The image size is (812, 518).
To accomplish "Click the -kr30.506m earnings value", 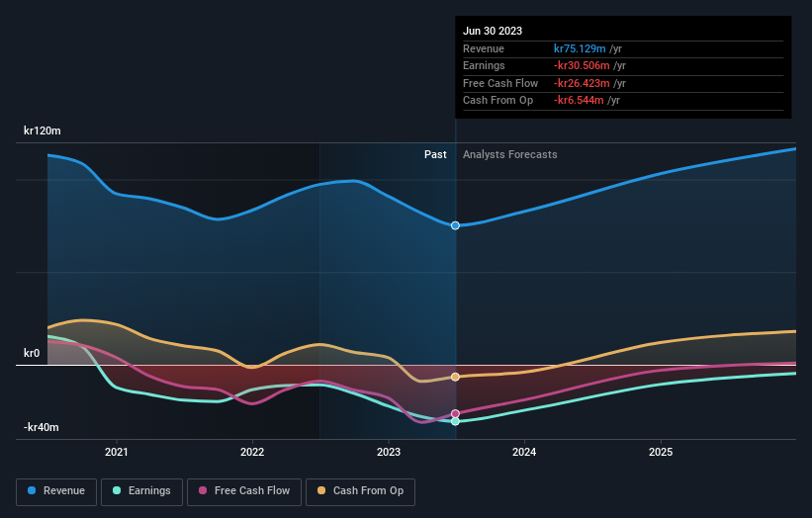I will click(x=582, y=65).
